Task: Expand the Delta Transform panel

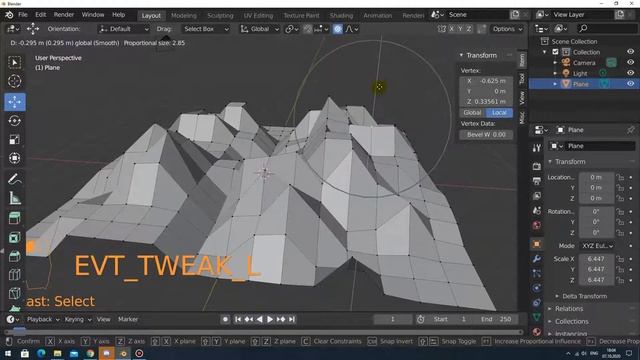Action: click(x=584, y=296)
